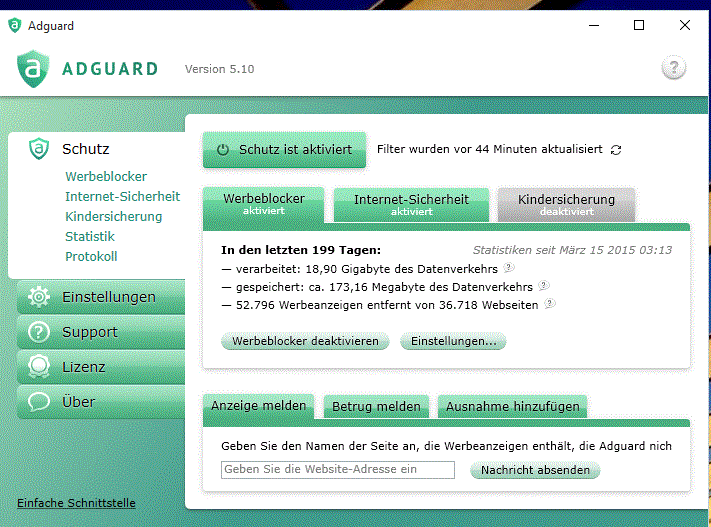The image size is (711, 527).
Task: Open Lizenz section in sidebar
Action: click(85, 367)
